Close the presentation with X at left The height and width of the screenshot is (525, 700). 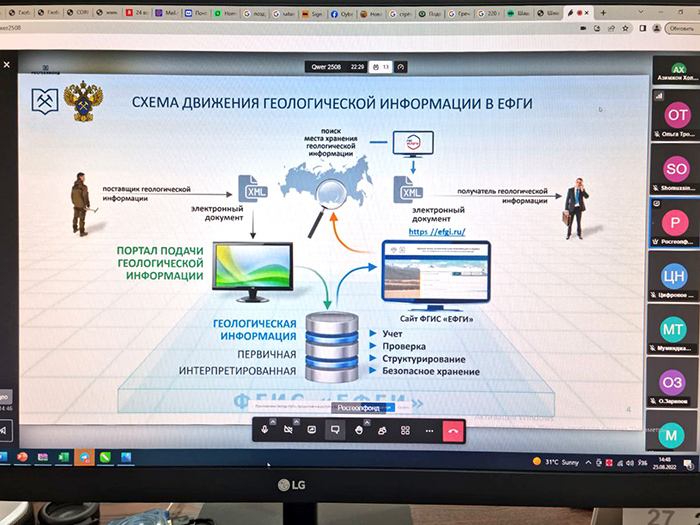coord(6,64)
